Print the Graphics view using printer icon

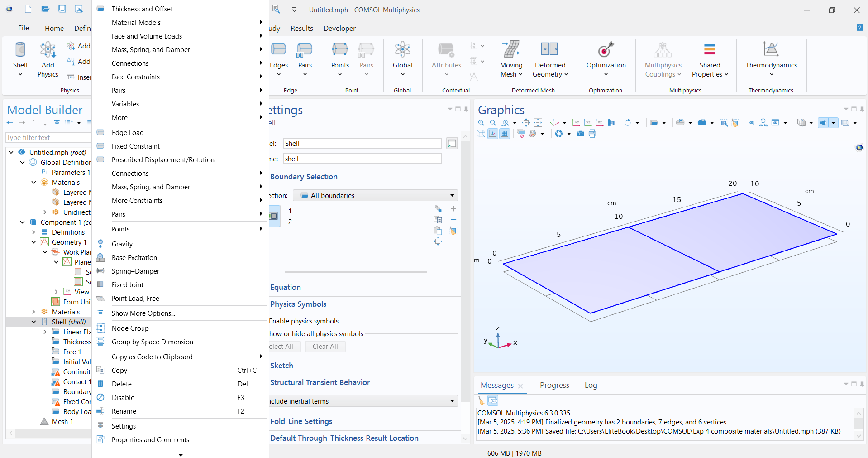pyautogui.click(x=592, y=134)
